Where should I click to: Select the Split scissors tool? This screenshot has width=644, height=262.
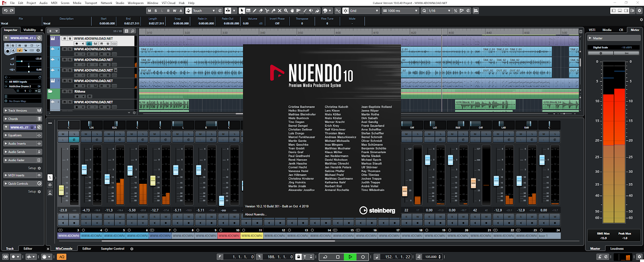(x=267, y=10)
